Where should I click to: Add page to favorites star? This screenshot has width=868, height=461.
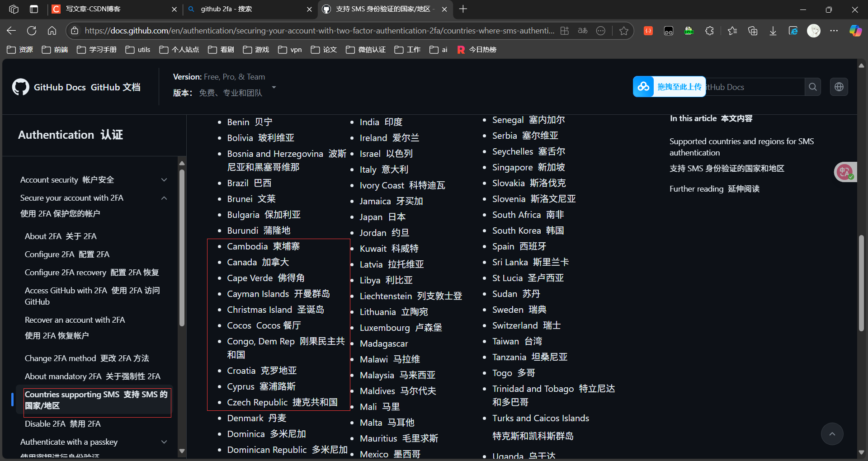pos(624,31)
